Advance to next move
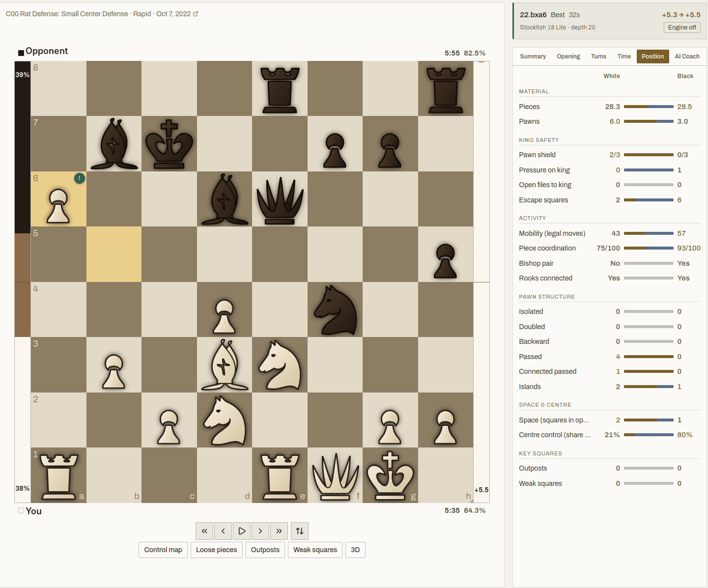Image resolution: width=708 pixels, height=588 pixels. (x=260, y=531)
